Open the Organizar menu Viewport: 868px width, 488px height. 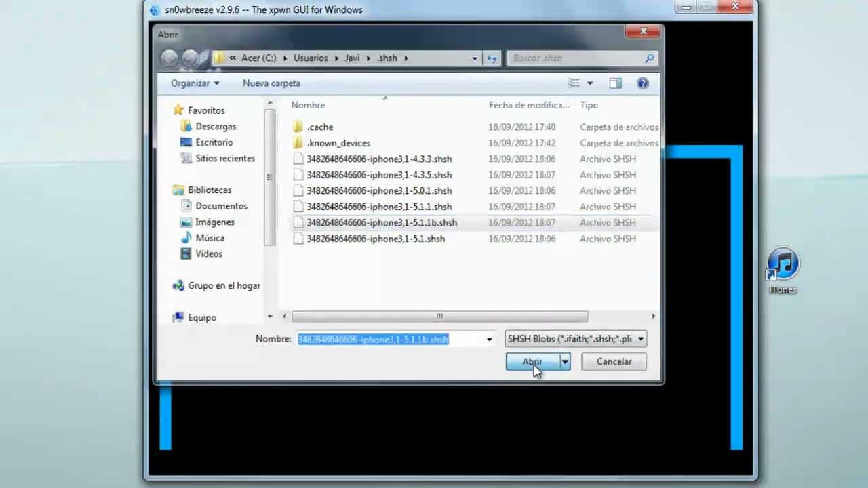[x=195, y=83]
